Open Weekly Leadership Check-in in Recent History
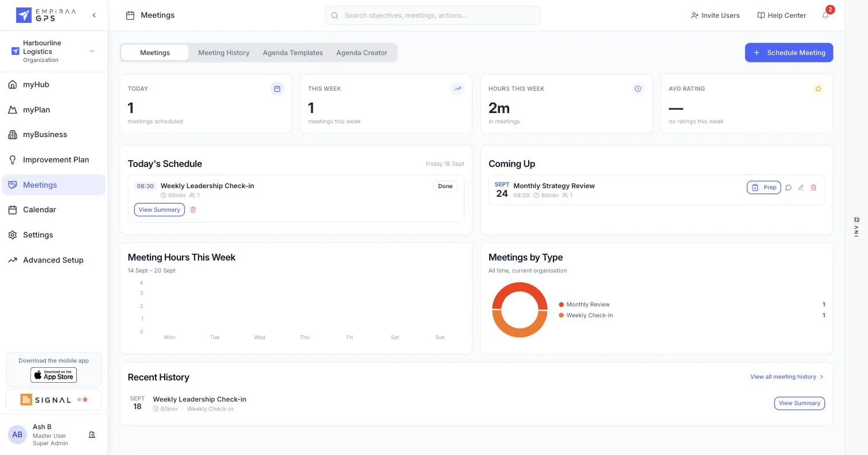868x455 pixels. (x=199, y=399)
